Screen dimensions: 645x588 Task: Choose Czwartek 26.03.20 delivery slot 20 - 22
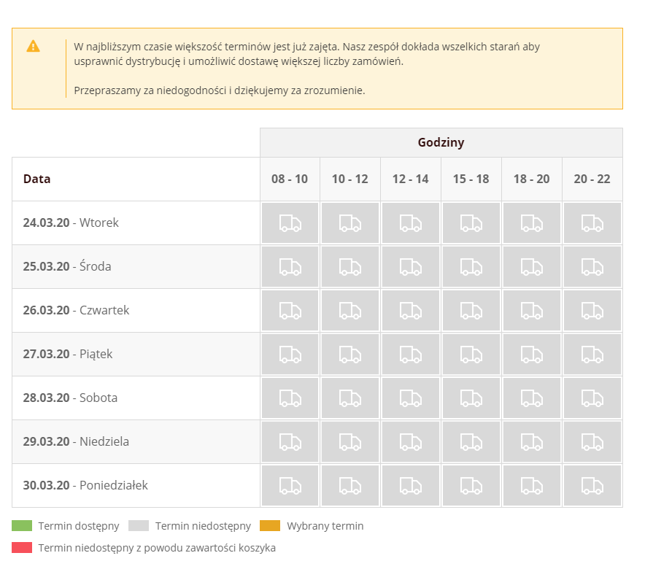(x=592, y=310)
